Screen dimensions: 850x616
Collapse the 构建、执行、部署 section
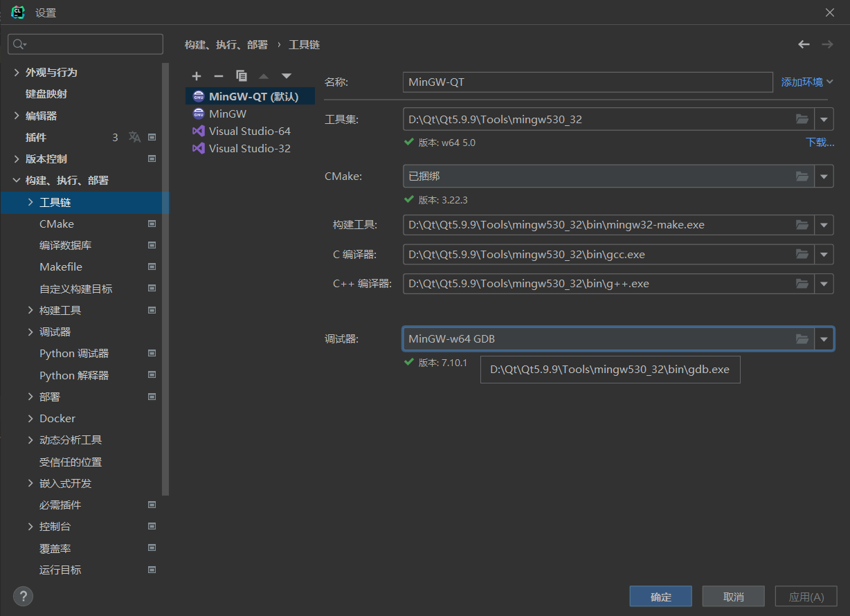[x=17, y=180]
